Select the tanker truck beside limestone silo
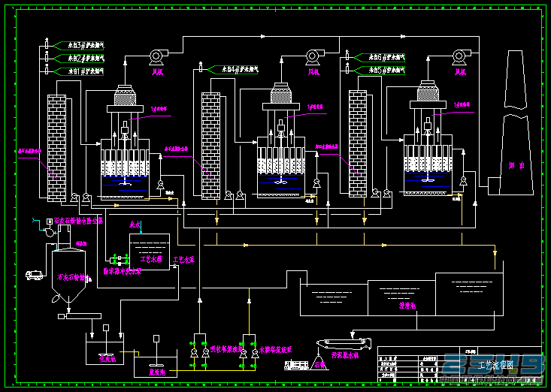 click(x=35, y=275)
